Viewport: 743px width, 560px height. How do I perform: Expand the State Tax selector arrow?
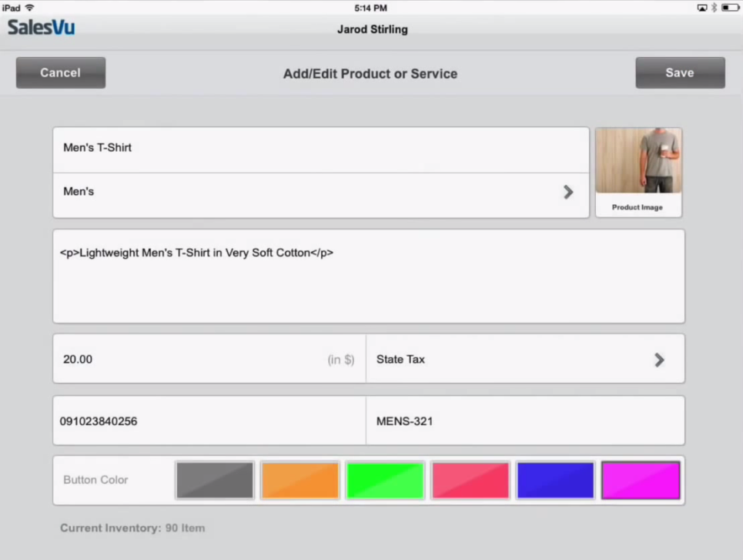point(659,360)
